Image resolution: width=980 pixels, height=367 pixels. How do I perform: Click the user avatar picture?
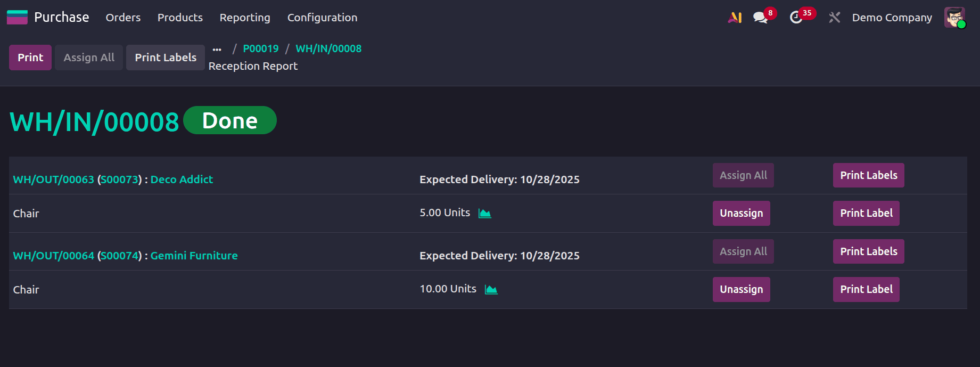954,17
